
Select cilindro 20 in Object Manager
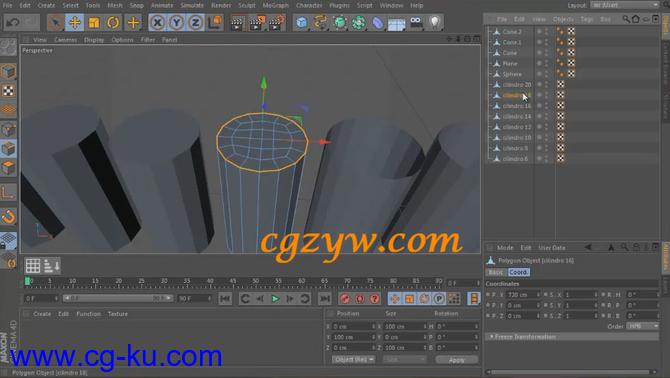coord(517,85)
